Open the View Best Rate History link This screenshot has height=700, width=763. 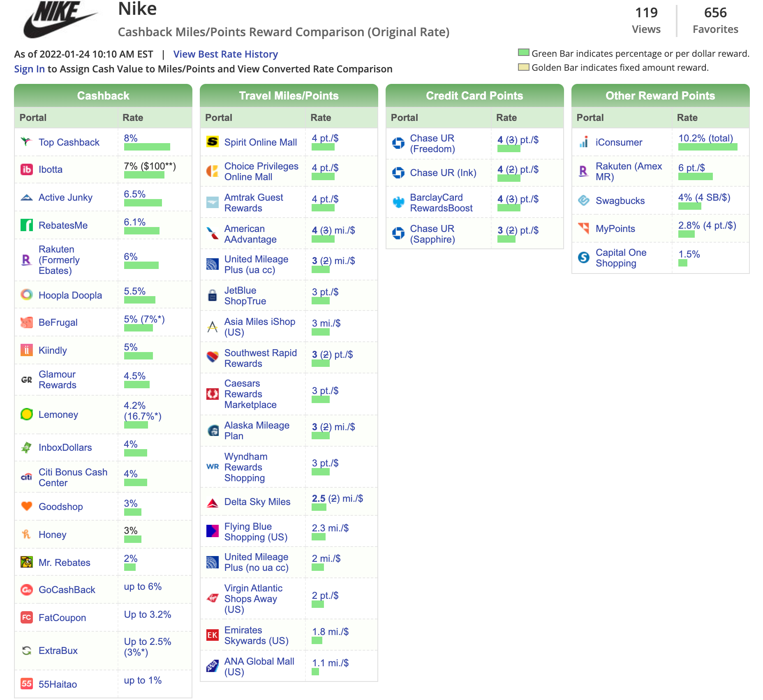click(225, 54)
